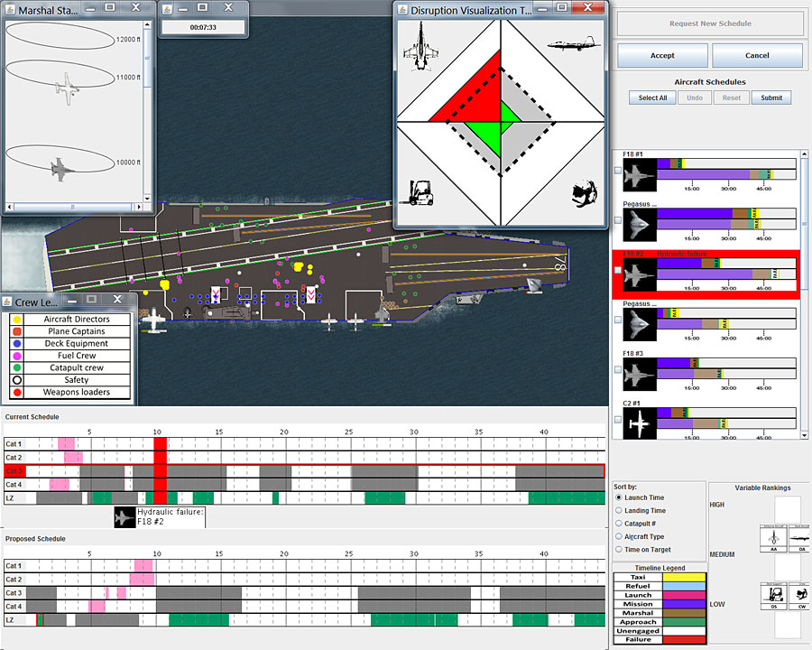Tick the checkbox beside F18 #2 failure row
Image resolution: width=812 pixels, height=650 pixels.
tap(617, 270)
